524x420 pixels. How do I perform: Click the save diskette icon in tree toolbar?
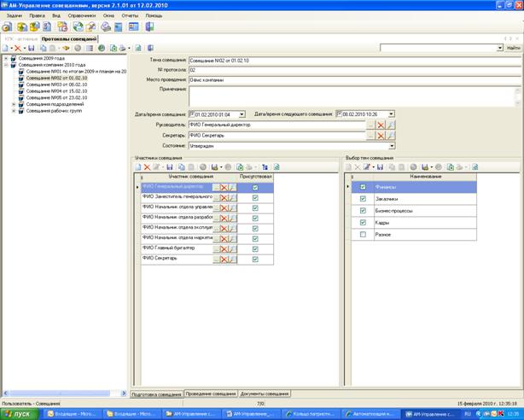click(32, 48)
